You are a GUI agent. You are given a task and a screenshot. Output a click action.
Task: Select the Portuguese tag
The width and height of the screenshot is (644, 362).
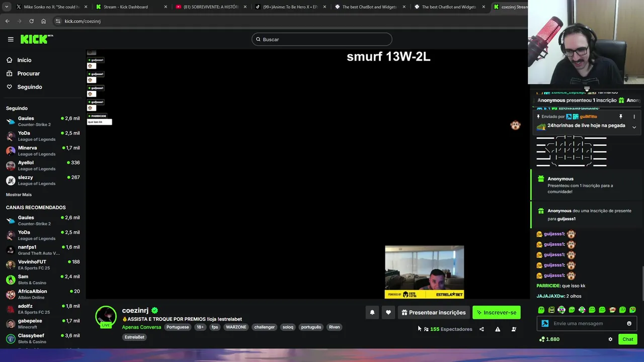pos(178,327)
